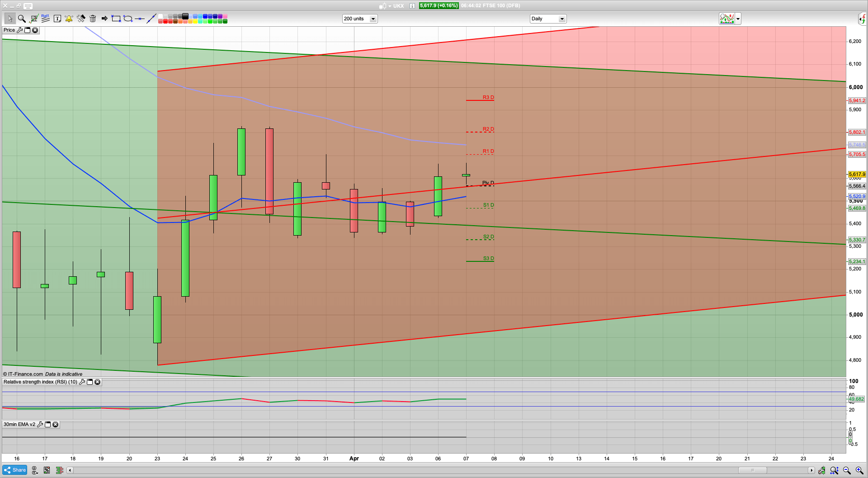The height and width of the screenshot is (478, 868).
Task: Remove the RSI indicator panel
Action: coord(97,382)
